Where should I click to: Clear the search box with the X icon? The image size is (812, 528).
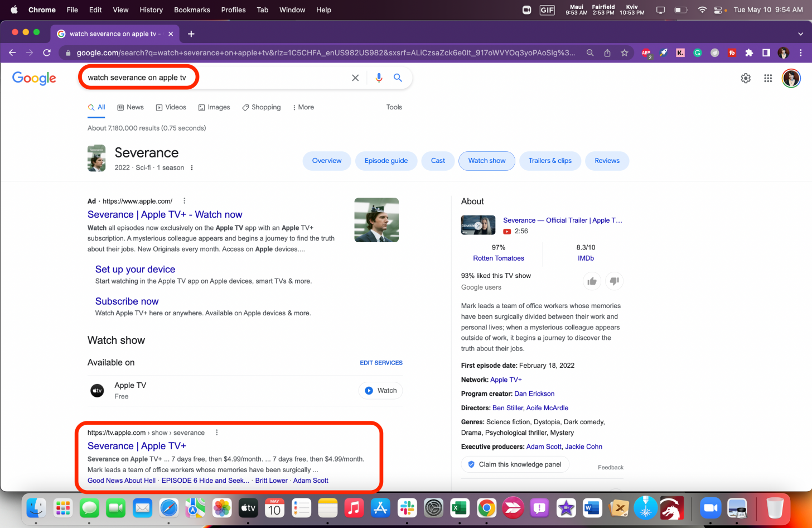click(x=355, y=78)
